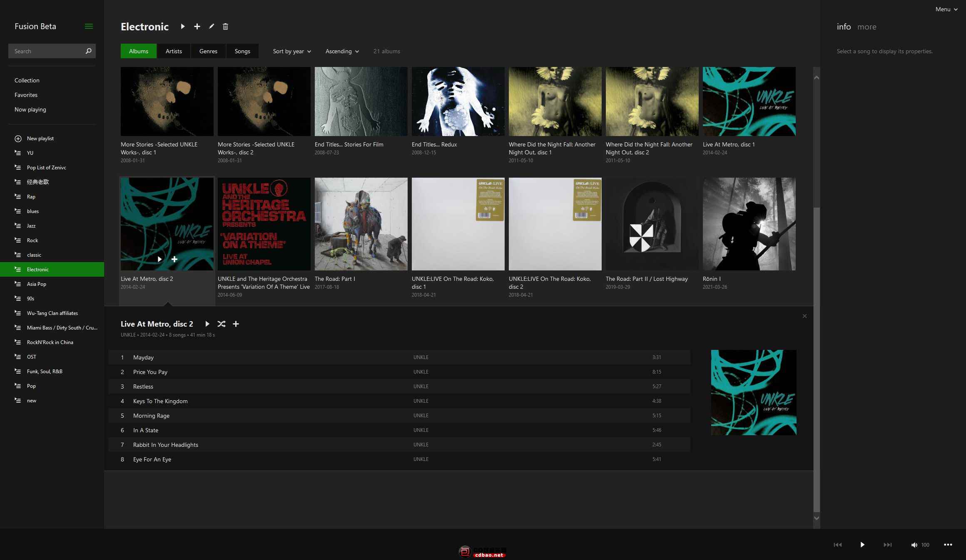966x560 pixels.
Task: Open the Menu dropdown
Action: point(946,9)
